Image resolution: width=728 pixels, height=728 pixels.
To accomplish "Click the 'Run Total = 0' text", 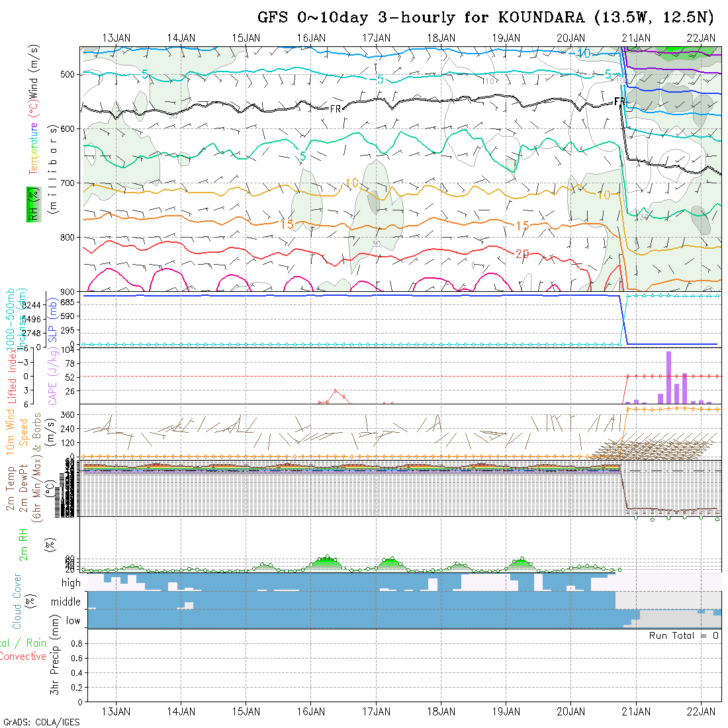I will pos(684,635).
